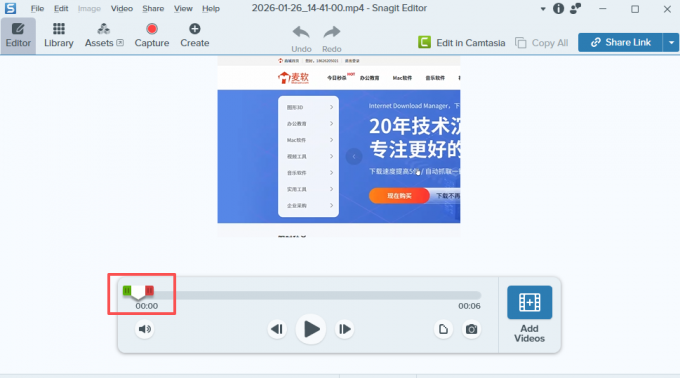Open the Library view
The height and width of the screenshot is (378, 680).
tap(59, 36)
